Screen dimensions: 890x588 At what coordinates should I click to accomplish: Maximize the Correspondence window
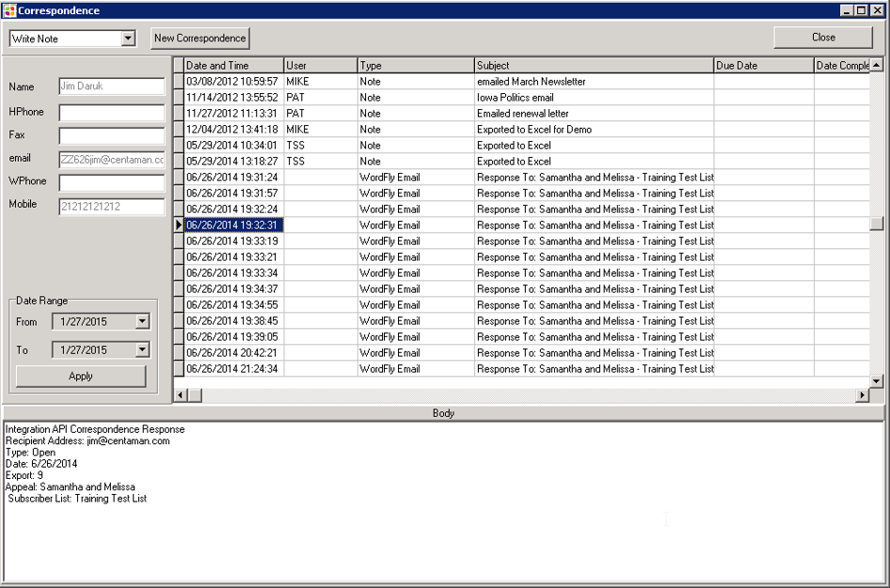point(861,10)
